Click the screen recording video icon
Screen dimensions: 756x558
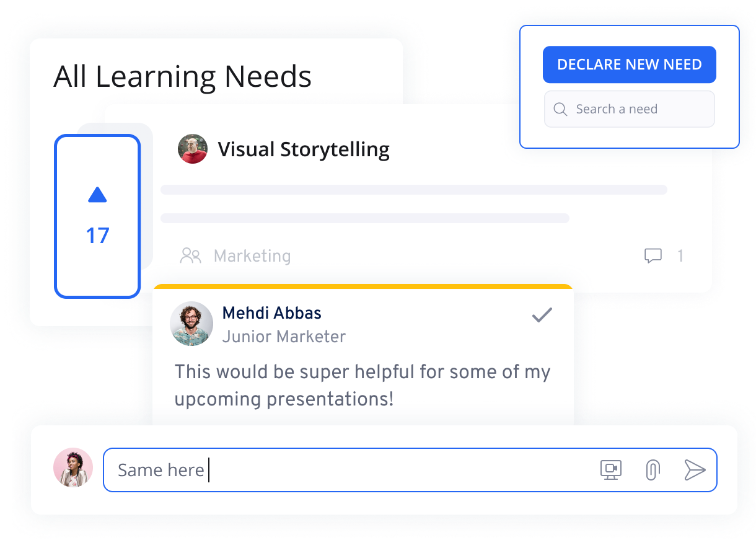coord(611,470)
